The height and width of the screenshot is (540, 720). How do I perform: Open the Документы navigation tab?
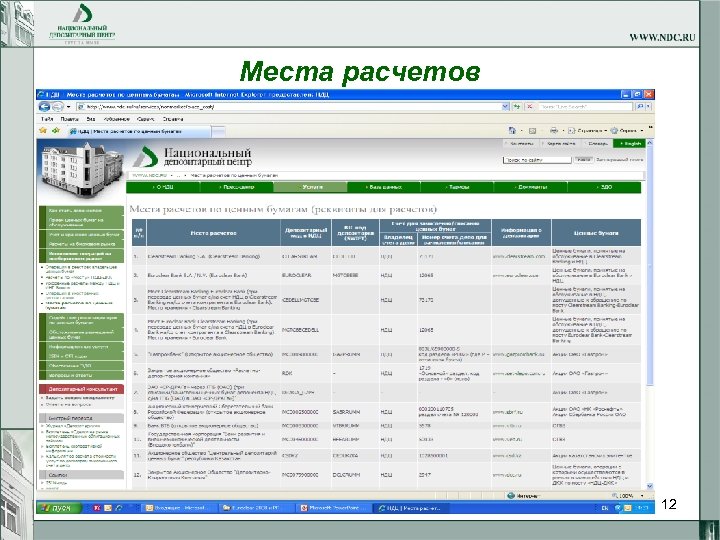531,187
